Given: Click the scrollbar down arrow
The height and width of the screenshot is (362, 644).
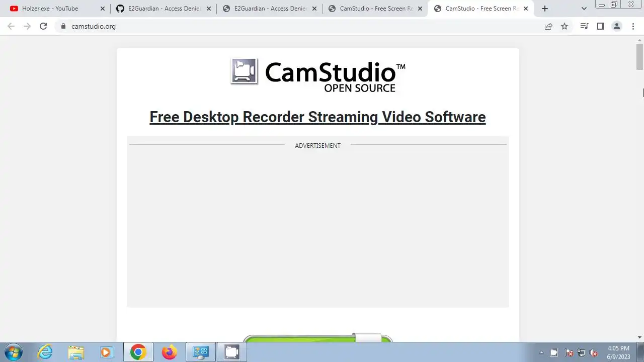Looking at the screenshot, I should coord(639,337).
